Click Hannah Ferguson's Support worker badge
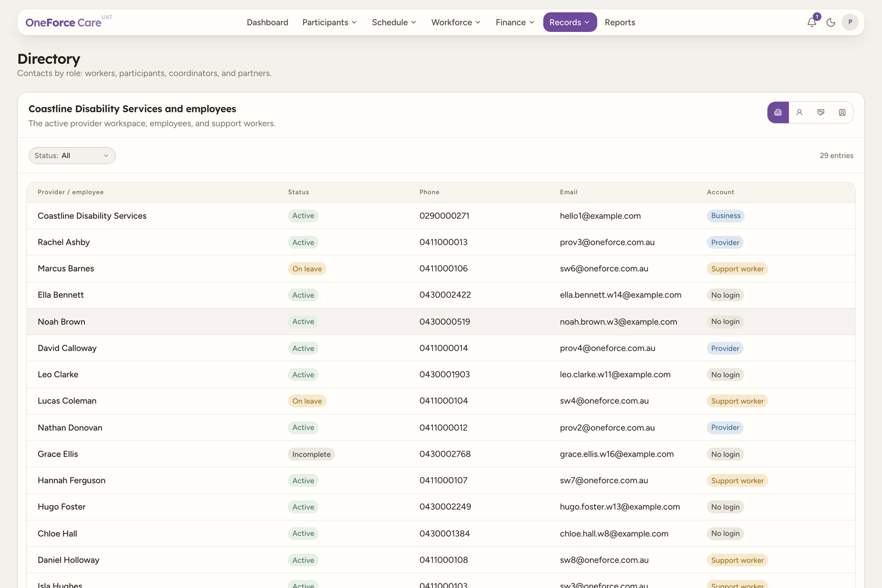Image resolution: width=882 pixels, height=588 pixels. click(737, 481)
